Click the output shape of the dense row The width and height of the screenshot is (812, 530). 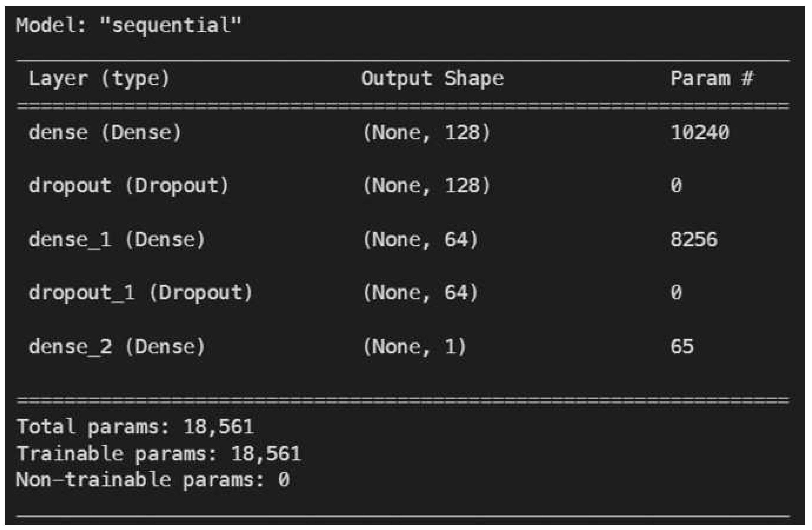426,133
